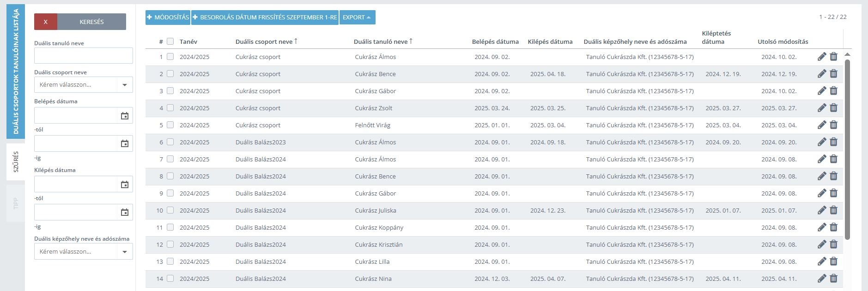Click the MÓDOSÍTÁS button
The width and height of the screenshot is (868, 291).
(x=168, y=17)
